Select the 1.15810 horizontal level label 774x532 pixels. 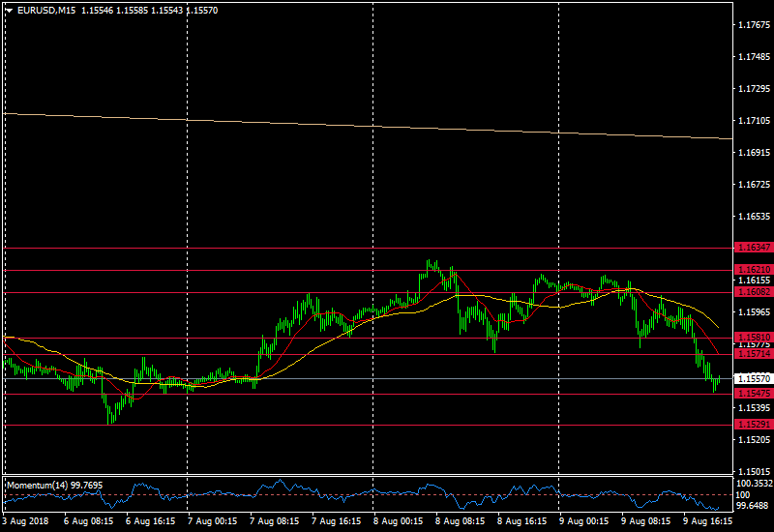coord(753,338)
